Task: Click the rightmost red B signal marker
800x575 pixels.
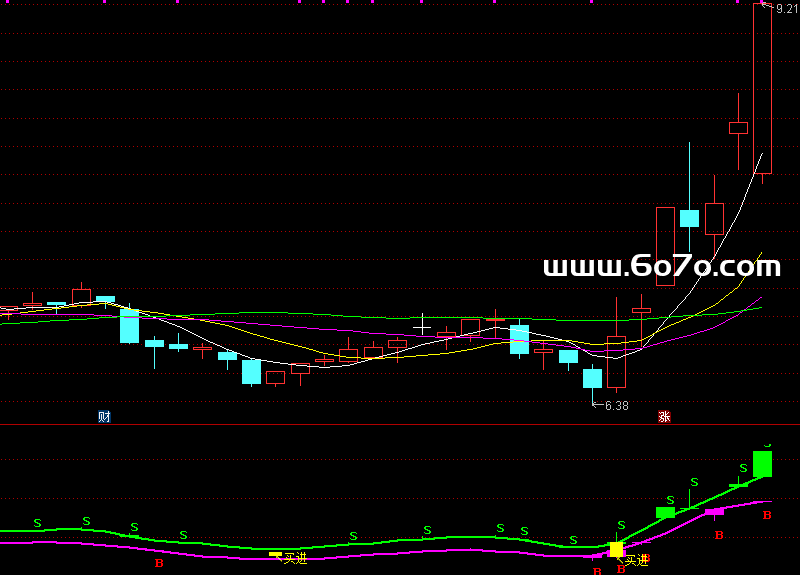Action: pyautogui.click(x=767, y=515)
